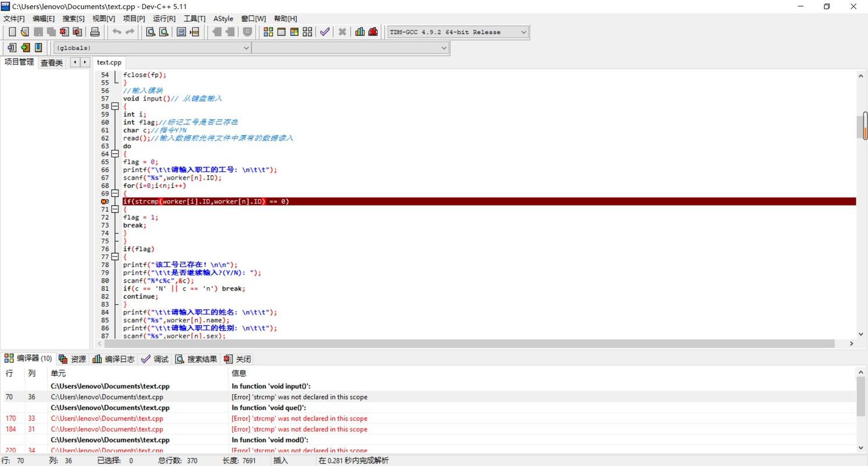Click the editor horizontal scrollbar thumb
Screen dimensions: 868x466
tap(469, 344)
